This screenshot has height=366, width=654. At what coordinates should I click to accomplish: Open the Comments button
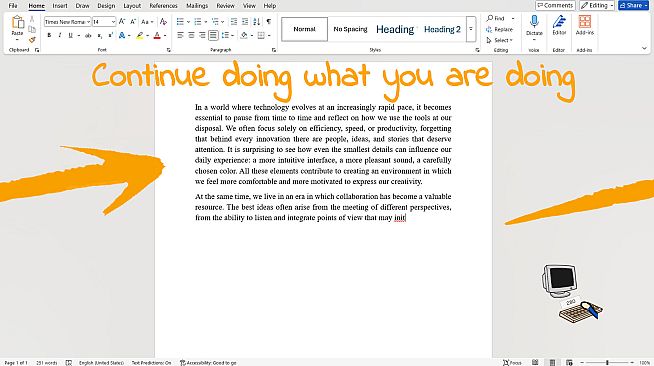[x=555, y=5]
